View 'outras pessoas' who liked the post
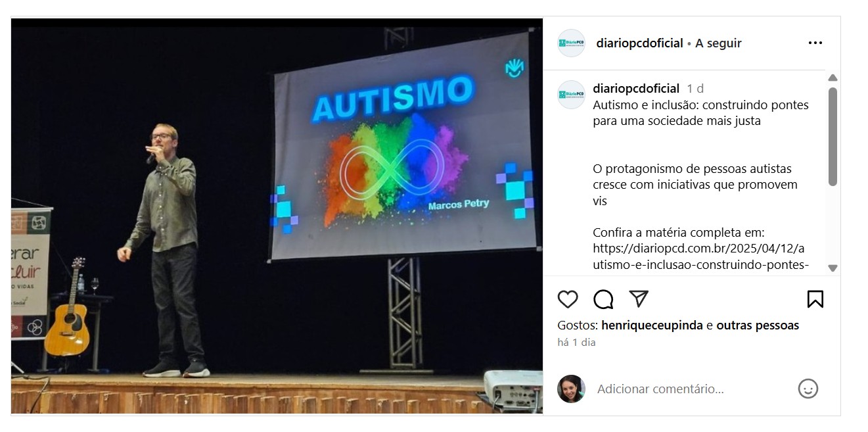Screen dimensions: 868x432 pos(758,325)
